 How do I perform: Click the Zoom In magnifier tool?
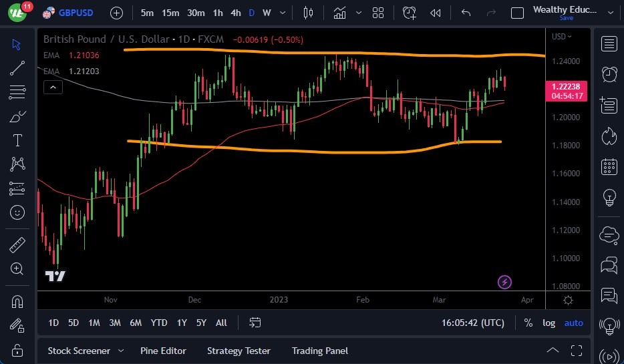pyautogui.click(x=17, y=268)
